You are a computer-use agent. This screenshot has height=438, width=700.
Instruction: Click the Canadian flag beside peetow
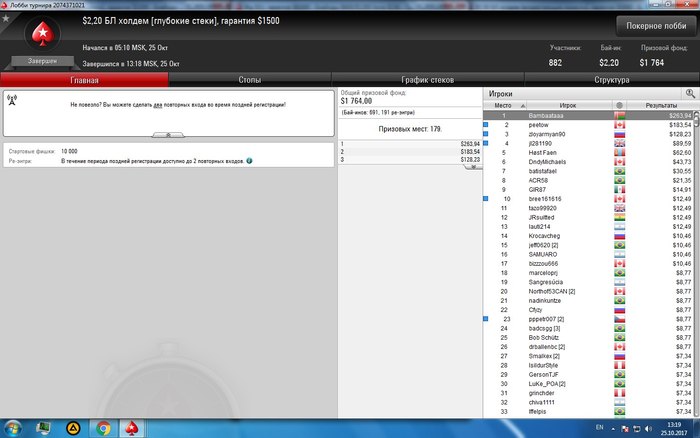(x=619, y=125)
